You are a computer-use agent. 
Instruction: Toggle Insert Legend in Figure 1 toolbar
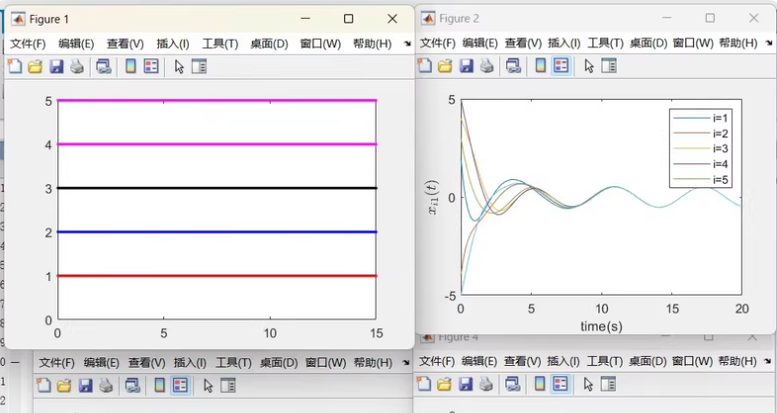151,66
